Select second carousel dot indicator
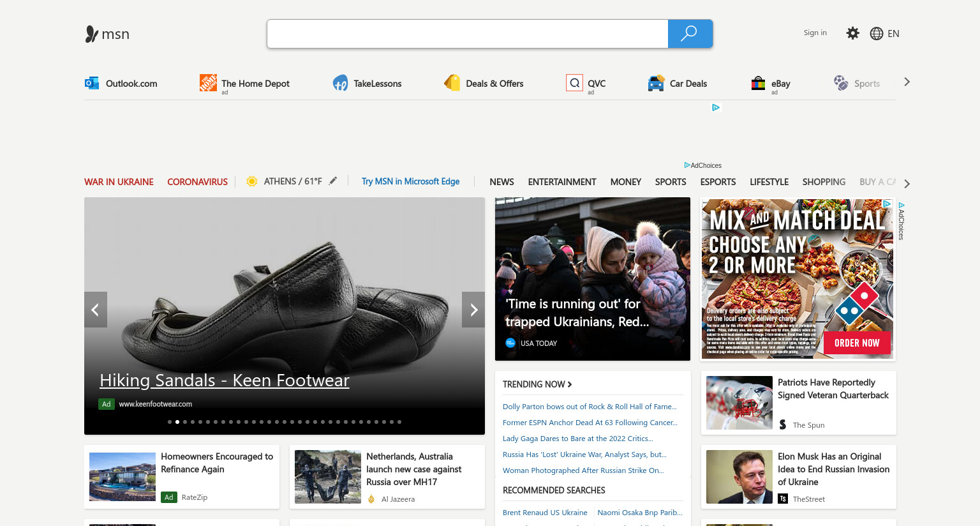The height and width of the screenshot is (526, 980). tap(177, 422)
